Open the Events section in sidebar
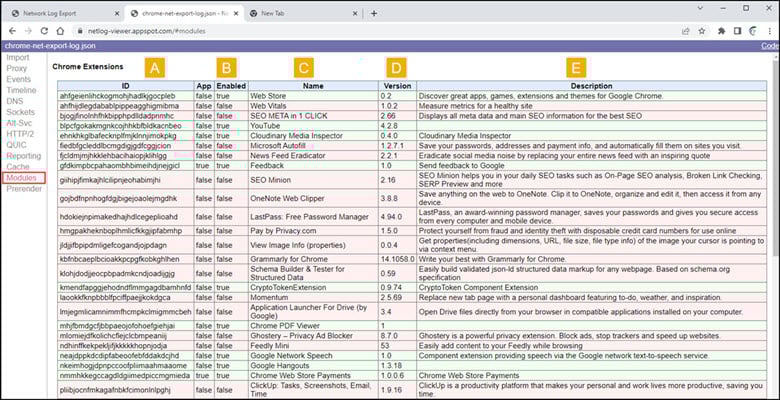 (x=18, y=80)
